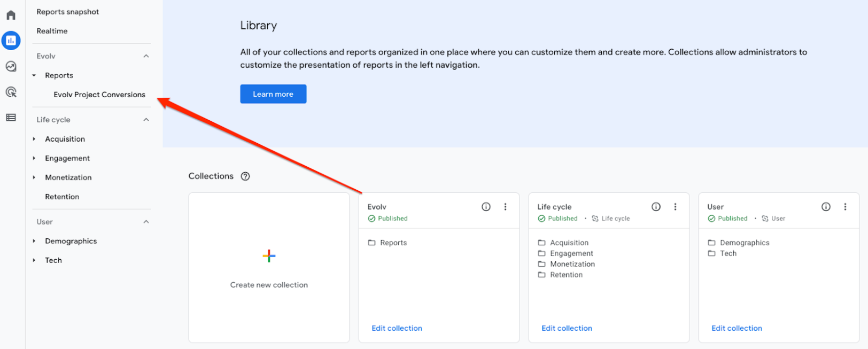868x349 pixels.
Task: Click the Demographics folder icon in User card
Action: click(x=711, y=243)
